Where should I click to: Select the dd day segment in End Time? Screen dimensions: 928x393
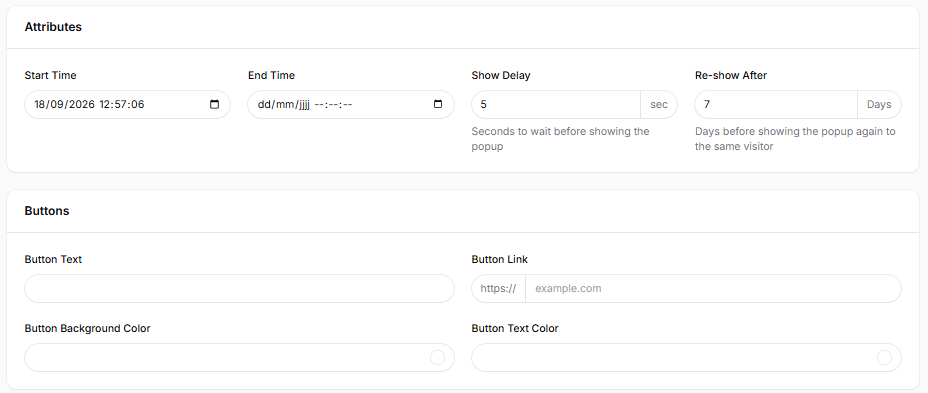[263, 105]
